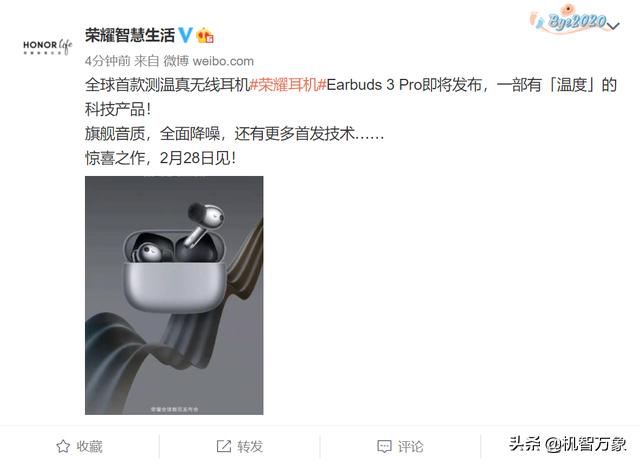Click the repost arrow icon beside 转发
Screen dimensions: 640x465
pos(224,446)
